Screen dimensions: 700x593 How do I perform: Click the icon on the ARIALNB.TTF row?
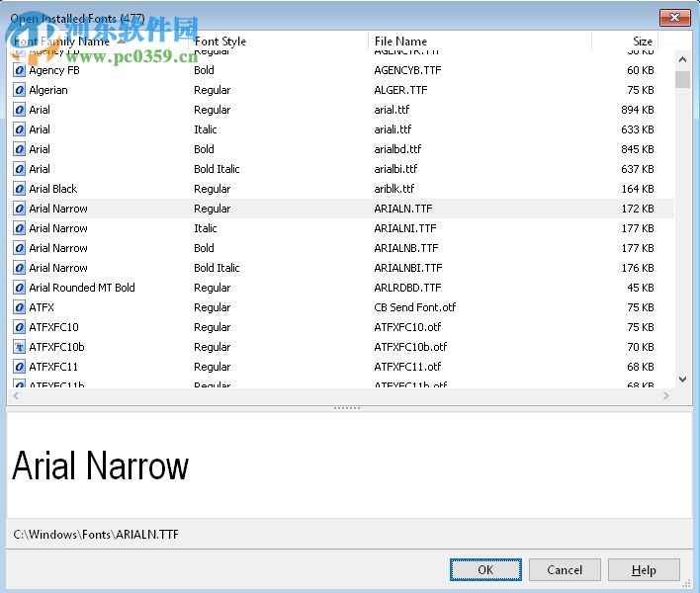click(19, 248)
